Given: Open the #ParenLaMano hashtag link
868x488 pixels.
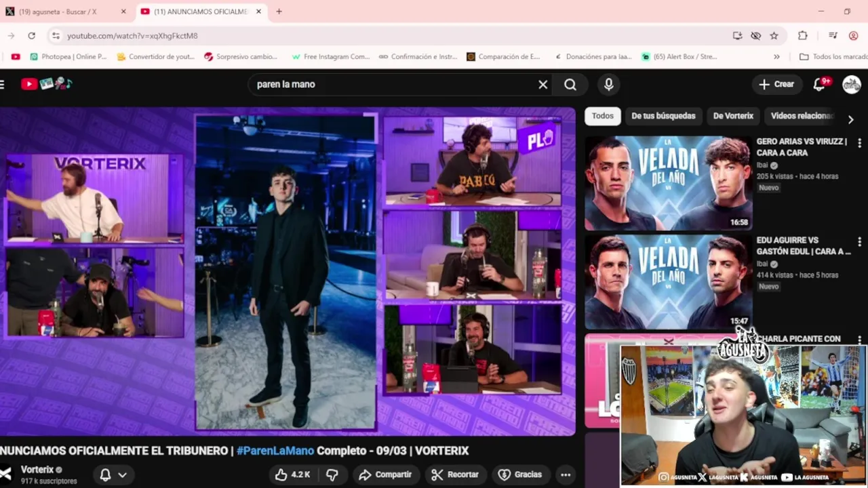Looking at the screenshot, I should [275, 451].
